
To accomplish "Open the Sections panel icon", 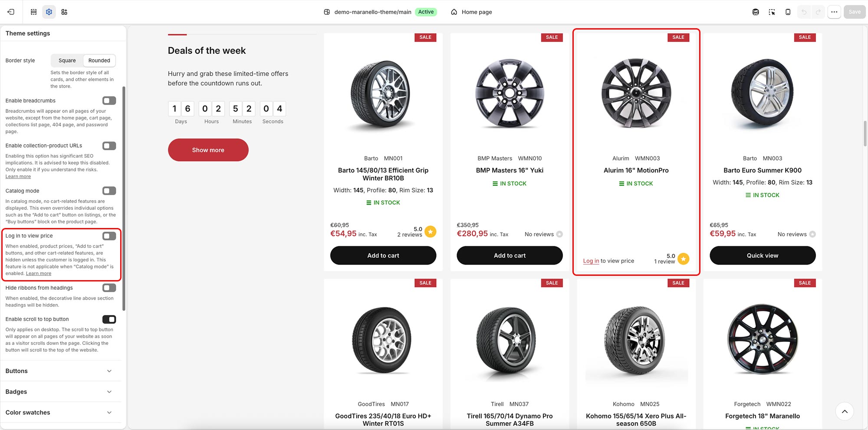I will click(33, 12).
